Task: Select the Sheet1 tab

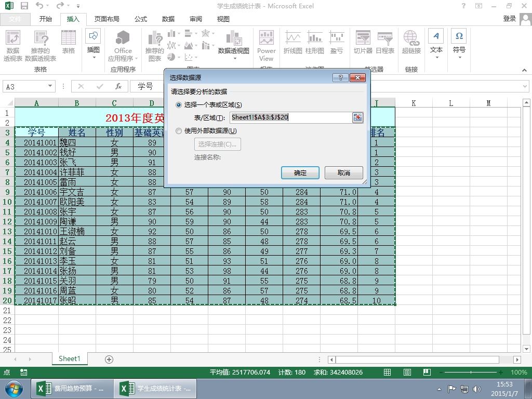Action: 70,359
